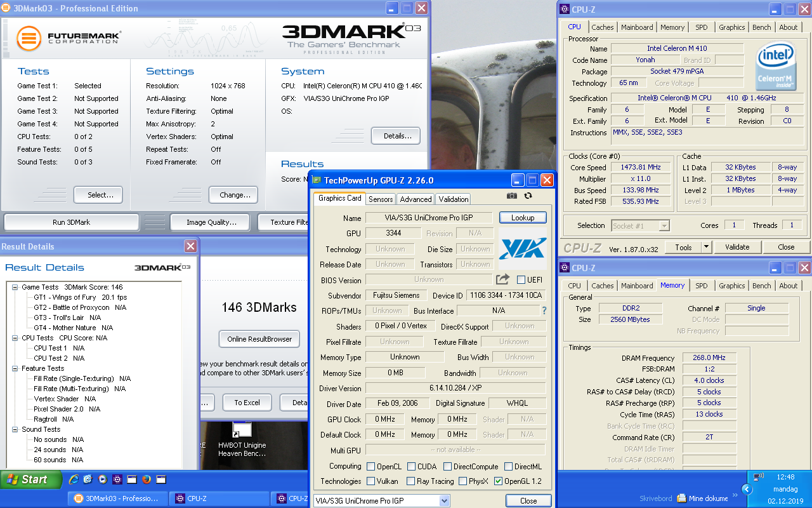Image resolution: width=812 pixels, height=508 pixels.
Task: Toggle the DirectML checkbox
Action: click(507, 467)
